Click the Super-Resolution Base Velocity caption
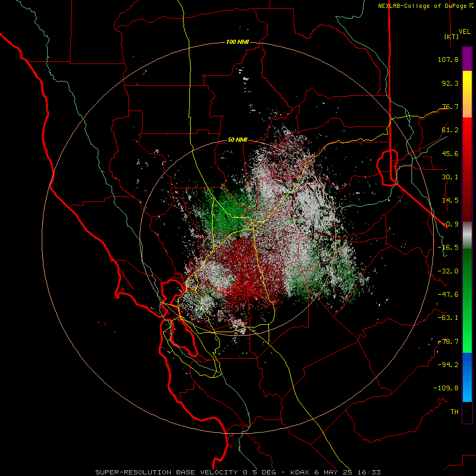This screenshot has width=476, height=476. (237, 472)
